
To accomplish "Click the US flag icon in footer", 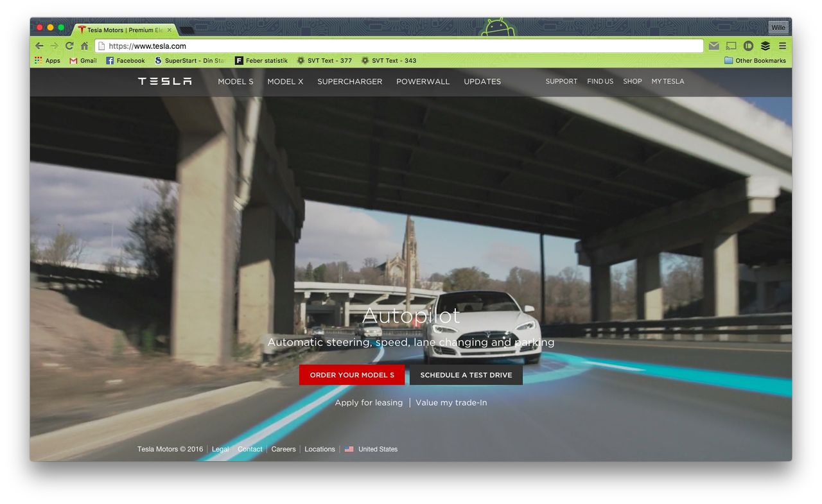I will point(349,449).
